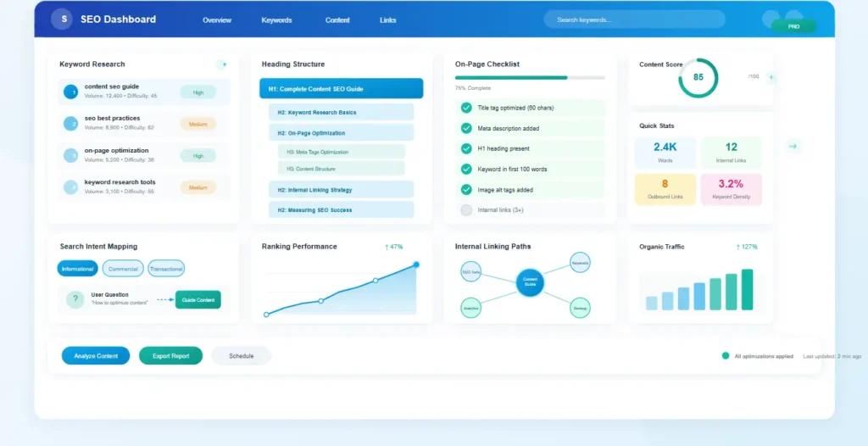
Task: Click the 85 content score ring
Action: tap(698, 77)
